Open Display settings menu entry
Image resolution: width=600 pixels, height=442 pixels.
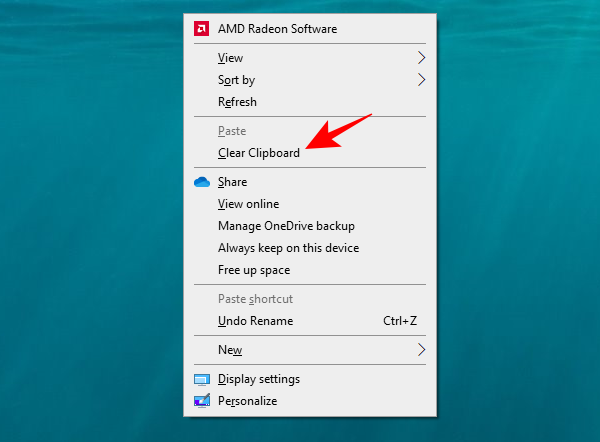click(x=310, y=379)
